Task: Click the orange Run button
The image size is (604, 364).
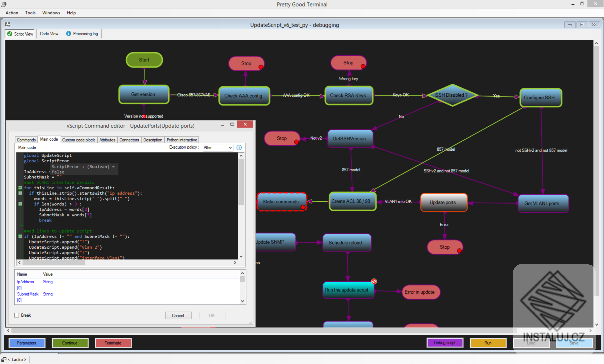Action: coord(488,343)
